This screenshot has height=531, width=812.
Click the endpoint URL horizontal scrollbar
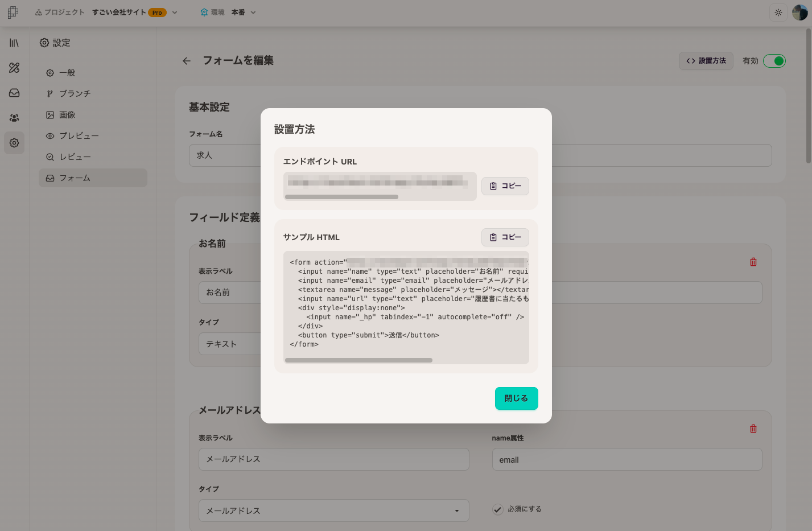tap(341, 197)
